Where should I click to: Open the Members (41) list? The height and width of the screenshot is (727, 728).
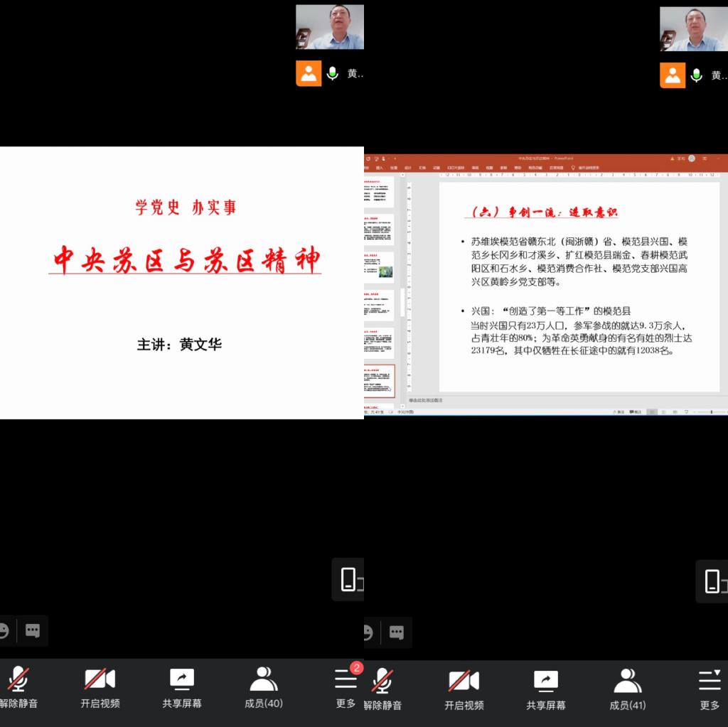tap(628, 687)
